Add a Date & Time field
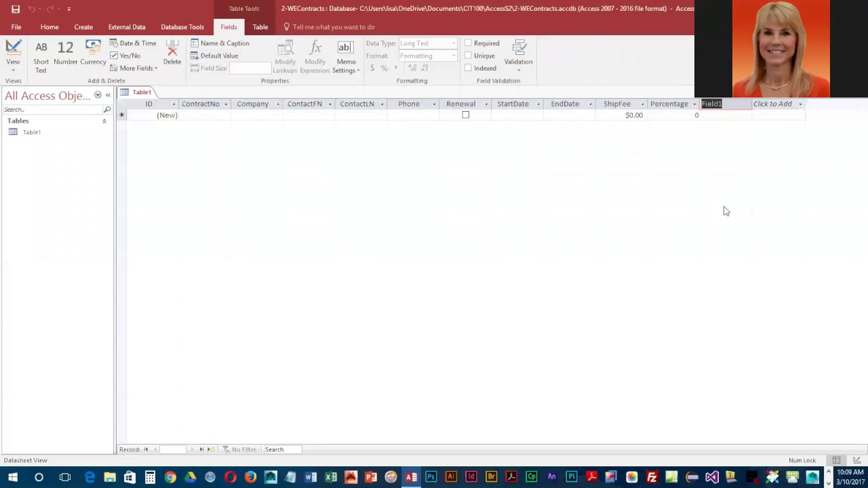Screen dimensions: 868x488 click(133, 43)
